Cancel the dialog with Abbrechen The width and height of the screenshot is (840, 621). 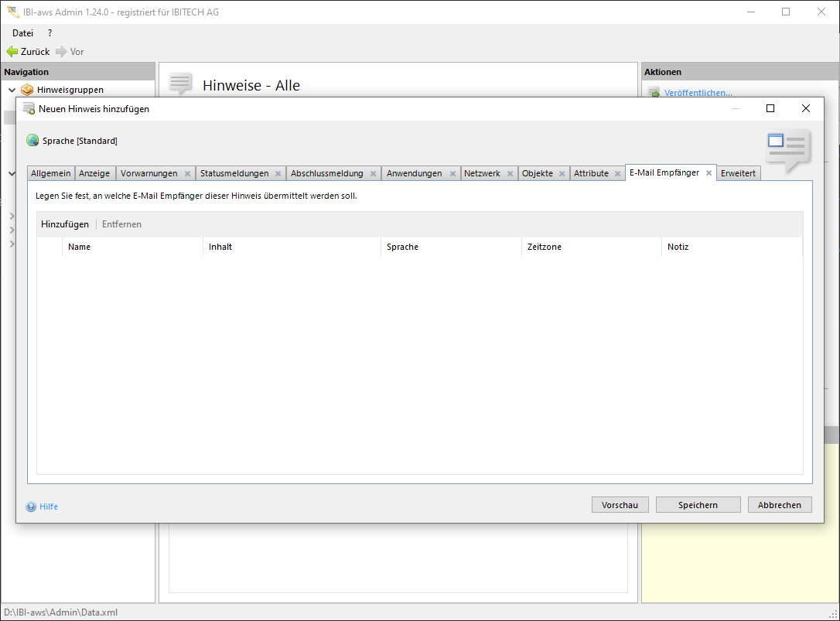[779, 505]
